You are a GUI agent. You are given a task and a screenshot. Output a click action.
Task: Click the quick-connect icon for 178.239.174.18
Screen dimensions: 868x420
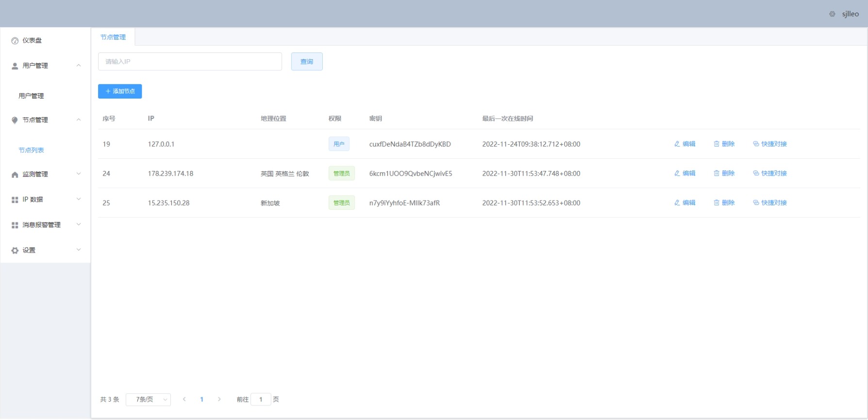click(x=756, y=173)
